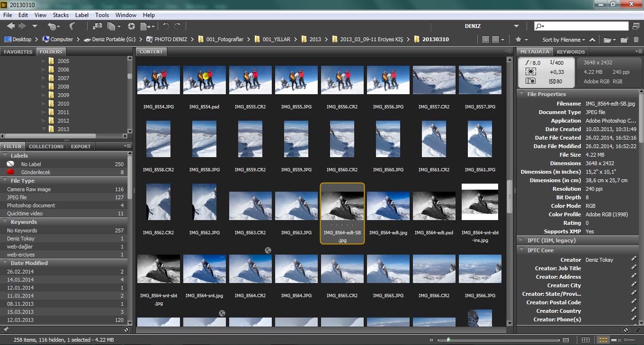Switch to compact mode icon
Screen dimensions: 644x345
click(x=635, y=27)
